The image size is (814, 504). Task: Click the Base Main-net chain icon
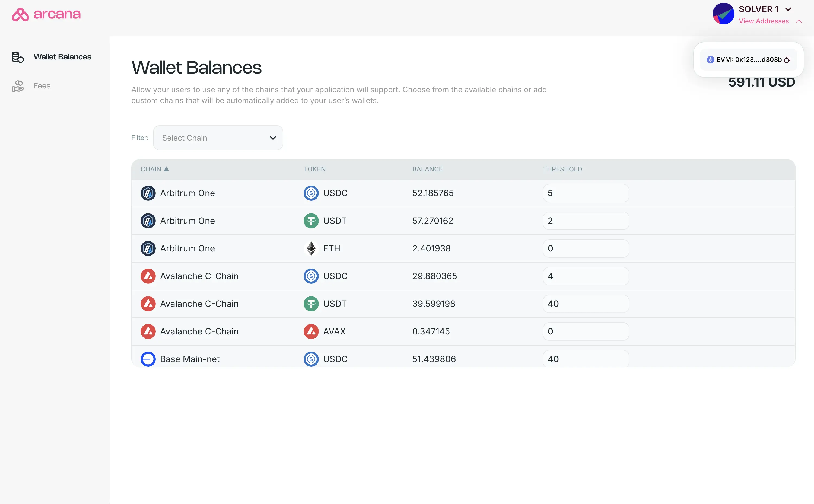[x=148, y=359]
